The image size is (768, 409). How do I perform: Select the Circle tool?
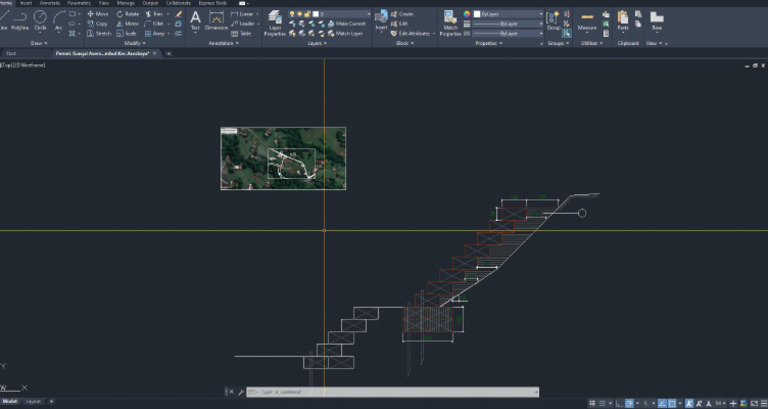pos(40,21)
